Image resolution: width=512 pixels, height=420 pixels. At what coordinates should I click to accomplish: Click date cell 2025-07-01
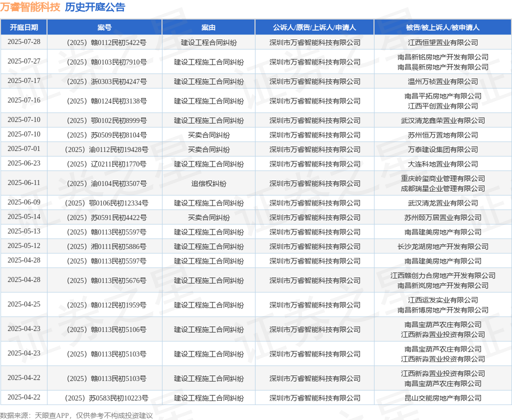tap(24, 149)
